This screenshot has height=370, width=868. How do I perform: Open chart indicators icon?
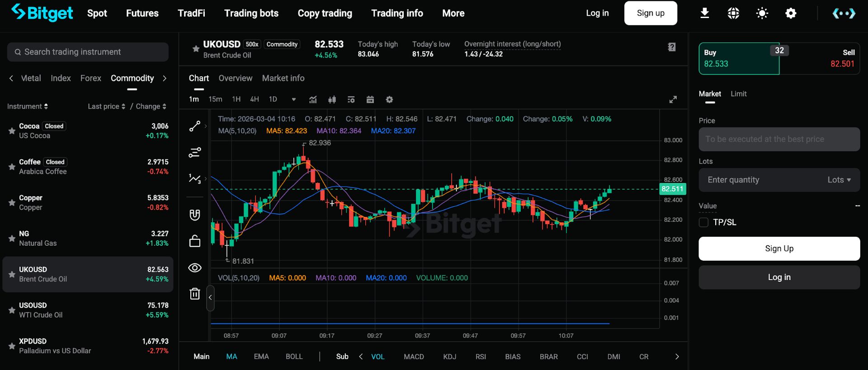313,99
